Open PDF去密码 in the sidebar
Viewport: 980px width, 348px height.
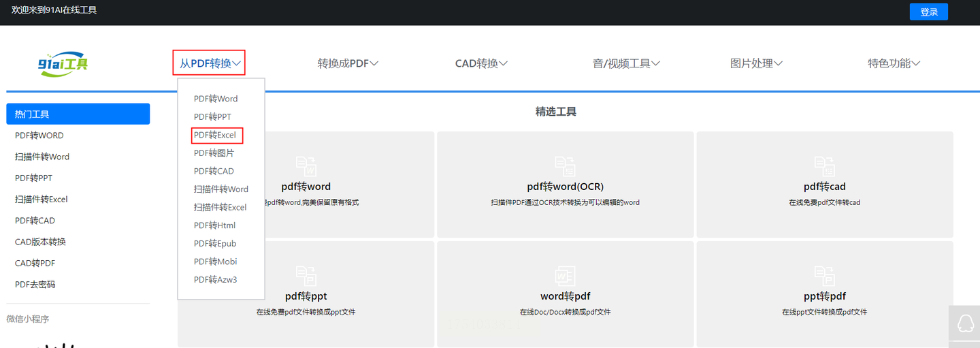click(35, 285)
